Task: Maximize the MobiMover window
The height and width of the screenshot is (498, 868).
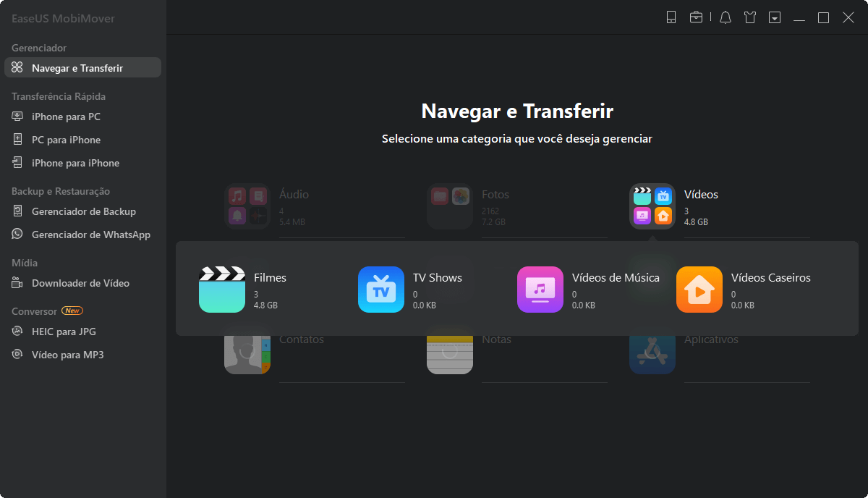Action: 823,17
